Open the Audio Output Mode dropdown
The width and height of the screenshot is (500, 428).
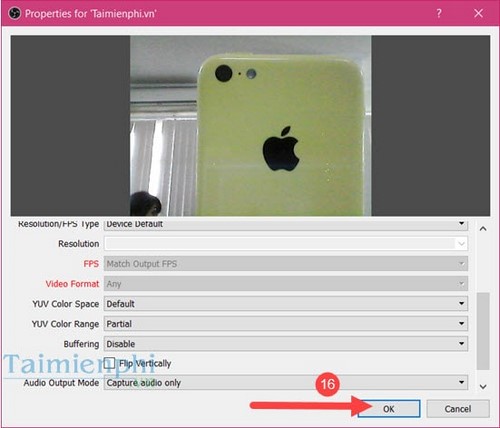coord(286,383)
